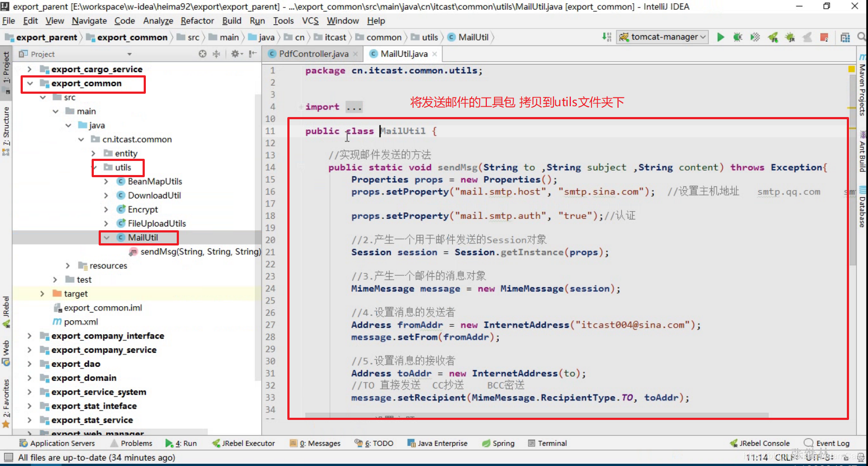Click the utils breadcrumb in navigation bar
This screenshot has height=466, width=868.
coord(425,37)
